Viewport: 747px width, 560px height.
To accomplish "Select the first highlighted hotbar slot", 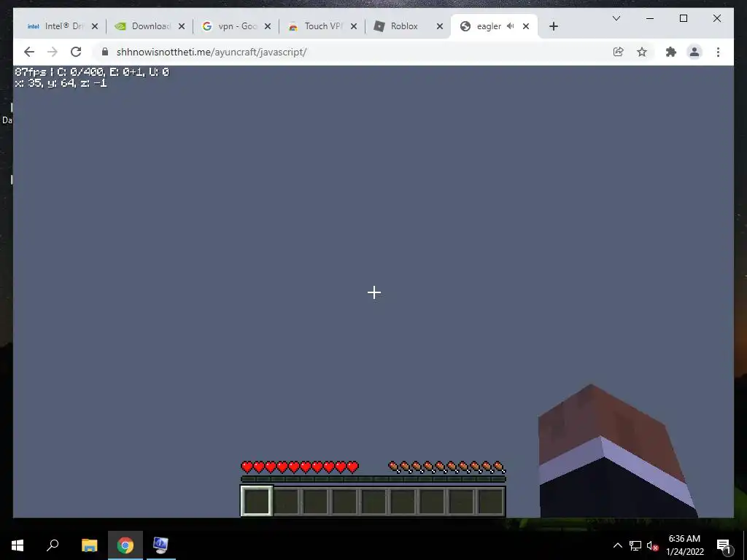I will (x=257, y=500).
